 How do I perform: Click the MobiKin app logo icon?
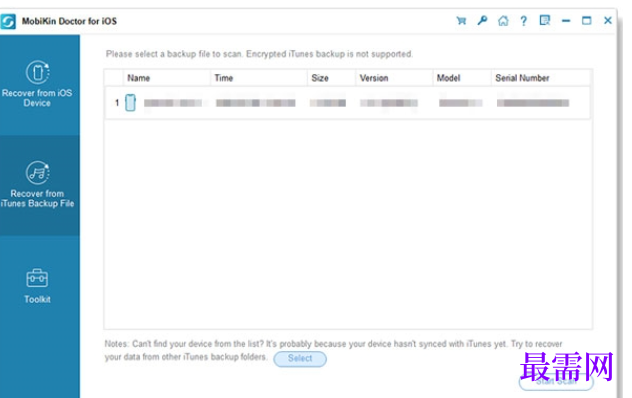click(8, 21)
